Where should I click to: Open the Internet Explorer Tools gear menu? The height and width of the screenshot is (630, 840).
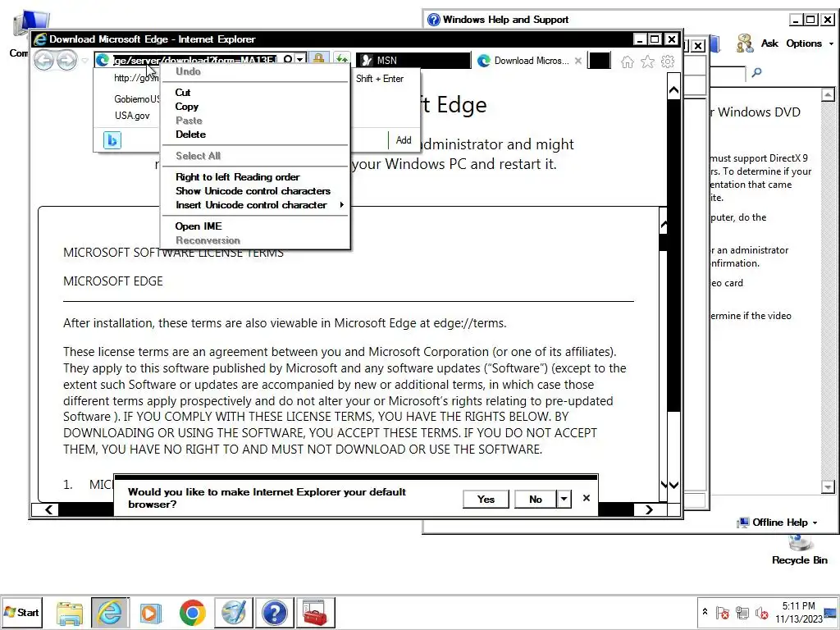[x=668, y=62]
